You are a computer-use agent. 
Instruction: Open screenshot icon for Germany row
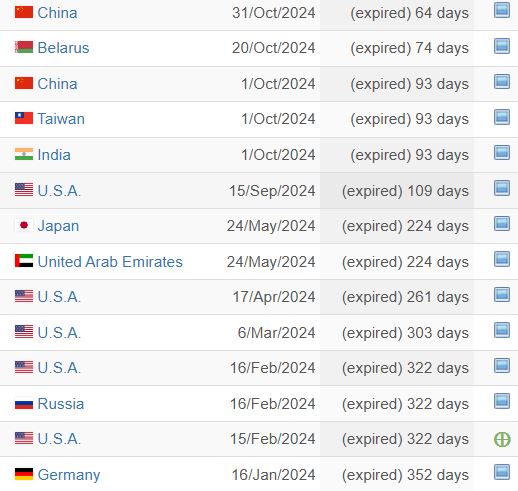coord(502,472)
